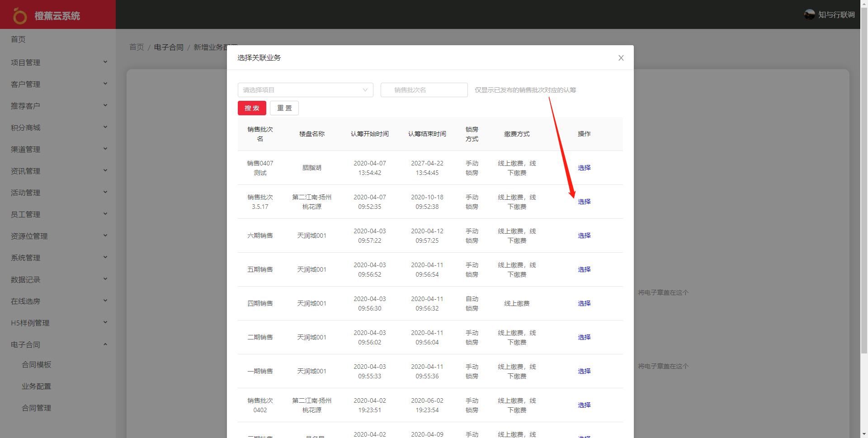Expand the 员工管理 sidebar menu
The height and width of the screenshot is (438, 868).
[x=58, y=214]
